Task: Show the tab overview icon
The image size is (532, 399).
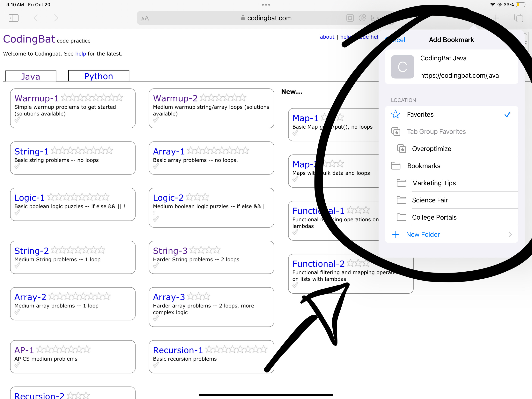Action: click(519, 18)
